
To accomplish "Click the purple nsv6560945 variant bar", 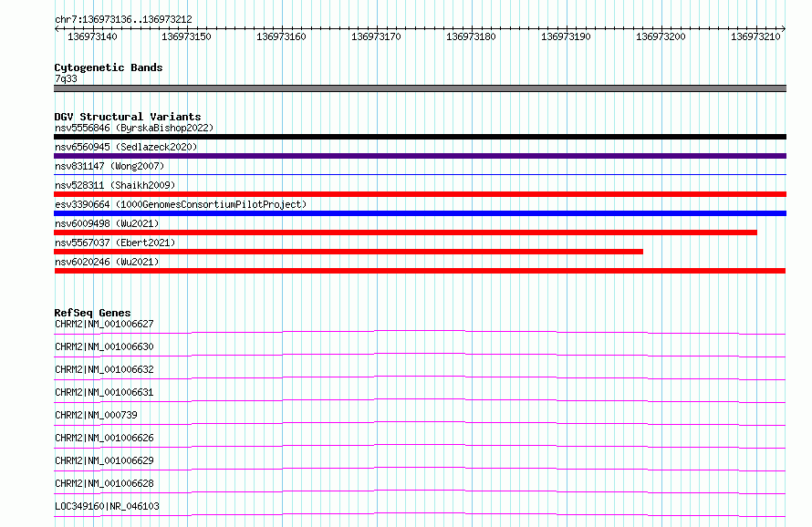I will [420, 156].
